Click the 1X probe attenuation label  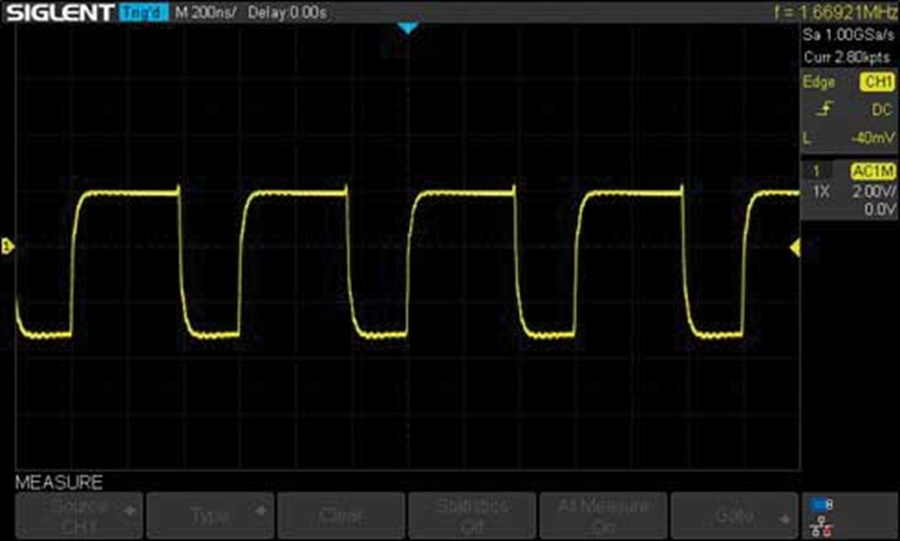[x=821, y=191]
